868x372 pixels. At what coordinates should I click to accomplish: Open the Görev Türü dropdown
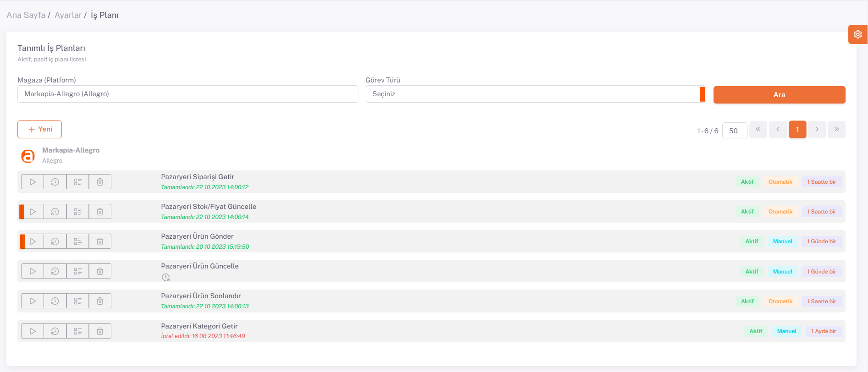point(536,94)
